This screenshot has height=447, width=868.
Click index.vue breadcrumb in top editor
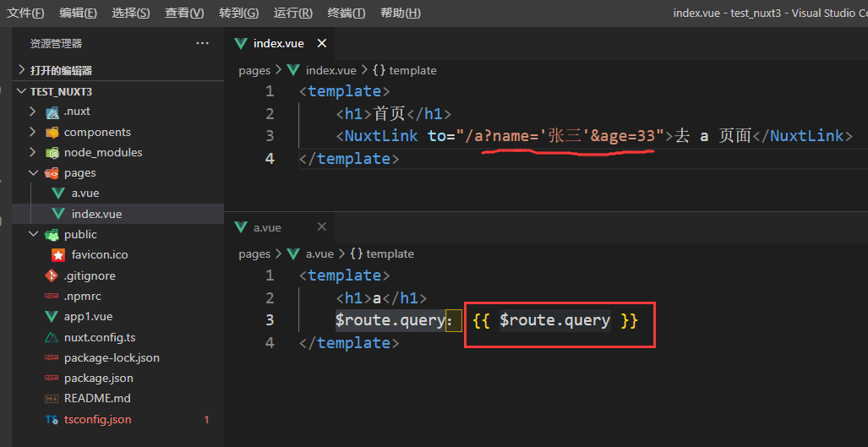pyautogui.click(x=331, y=70)
